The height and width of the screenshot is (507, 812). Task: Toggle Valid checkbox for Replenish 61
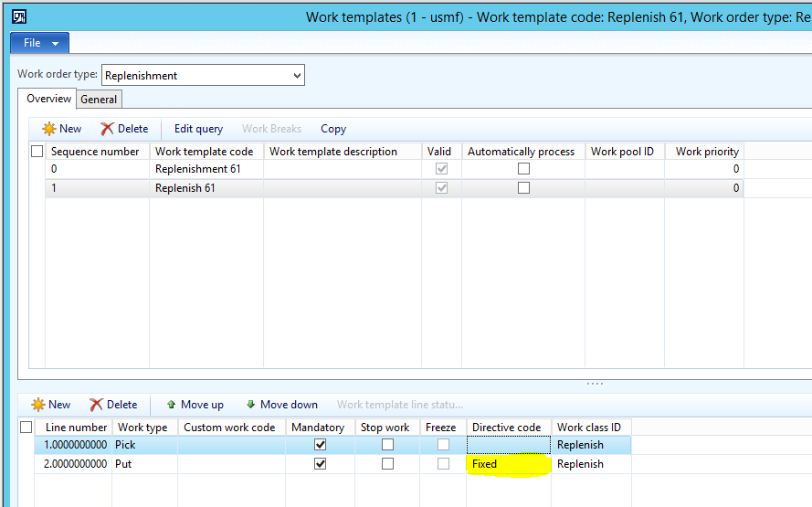[x=442, y=188]
